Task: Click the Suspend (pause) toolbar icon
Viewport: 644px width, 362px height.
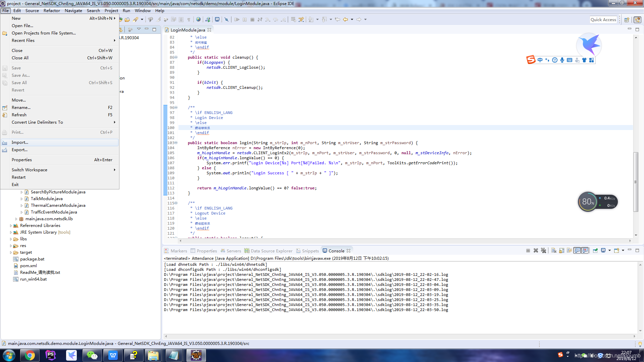Action: (245, 19)
